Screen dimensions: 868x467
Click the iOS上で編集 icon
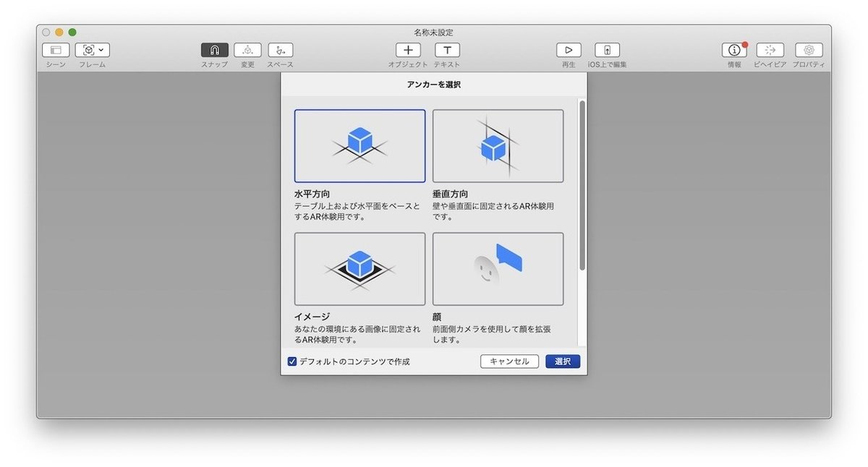(607, 50)
